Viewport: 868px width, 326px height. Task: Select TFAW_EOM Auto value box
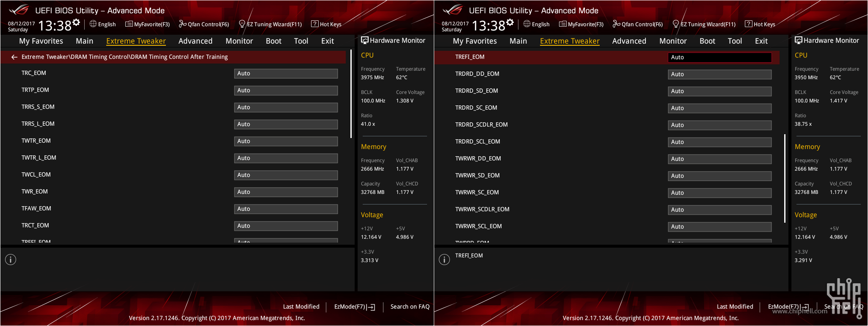[286, 209]
